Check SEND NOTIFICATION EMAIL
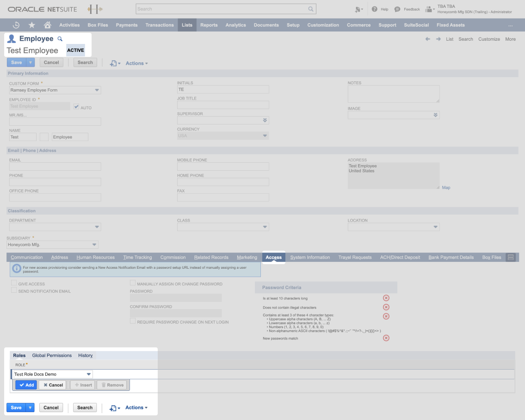525x420 pixels. pos(14,290)
